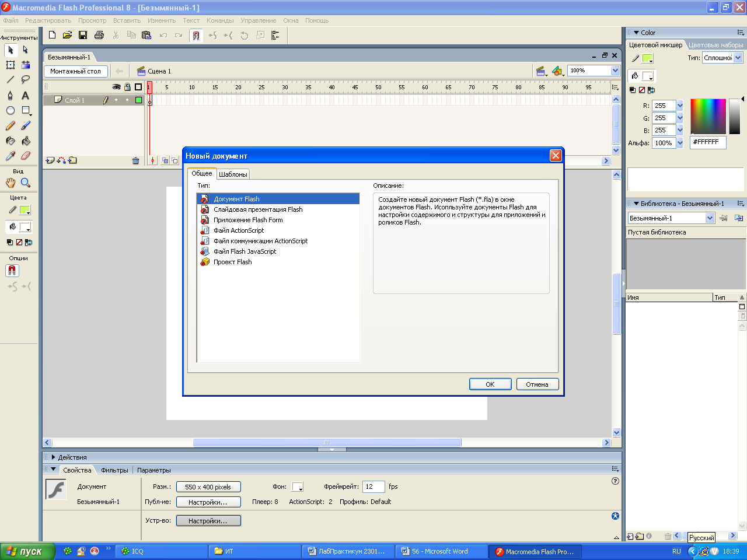Screen dimensions: 747x560
Task: Open the Файл menu
Action: (x=11, y=20)
